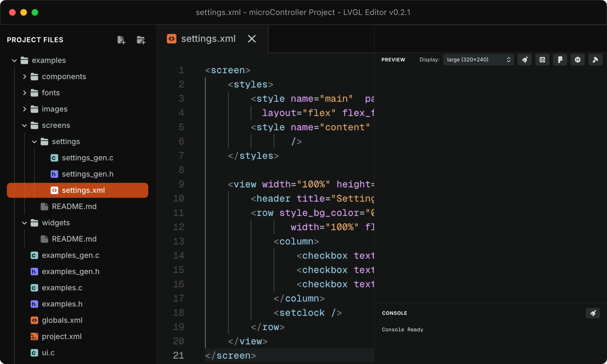Select the widgets folder name

pos(56,223)
